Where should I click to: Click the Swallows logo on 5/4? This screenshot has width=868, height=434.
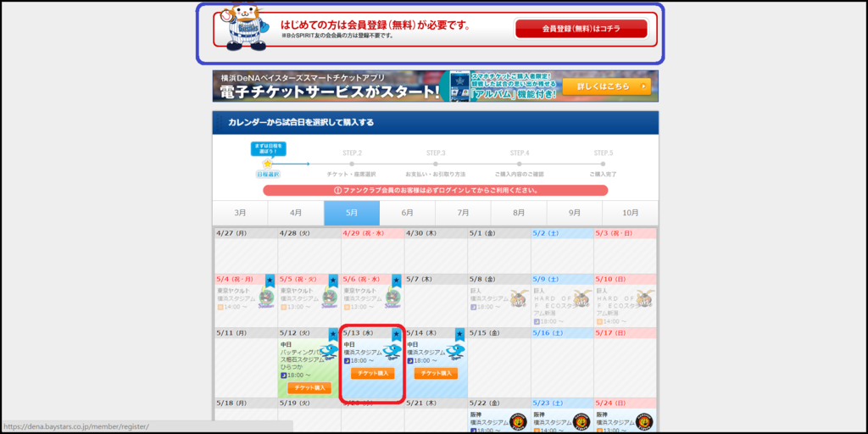[268, 299]
